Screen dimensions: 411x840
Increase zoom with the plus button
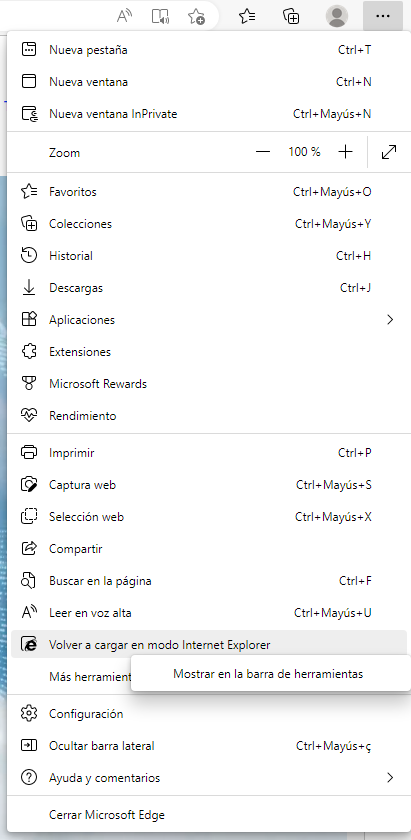(x=346, y=152)
